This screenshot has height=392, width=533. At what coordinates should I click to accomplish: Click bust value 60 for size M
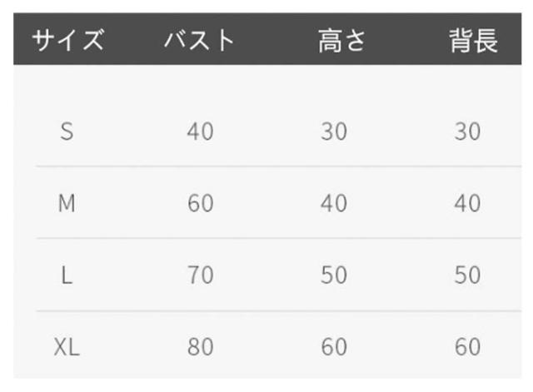[x=200, y=204]
